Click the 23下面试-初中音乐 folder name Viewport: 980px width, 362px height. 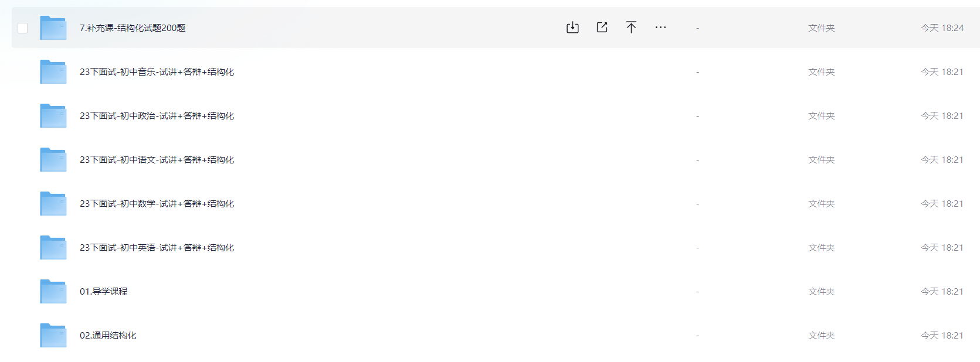coord(157,72)
